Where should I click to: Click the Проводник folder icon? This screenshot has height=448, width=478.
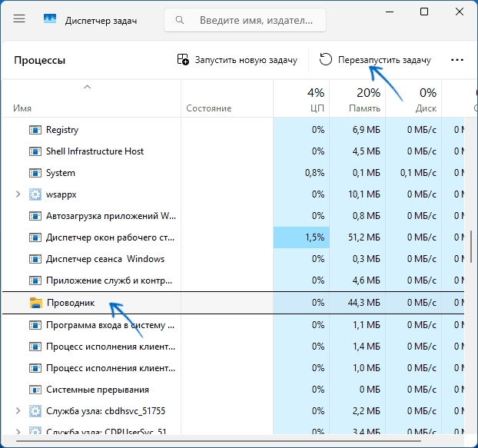[35, 303]
